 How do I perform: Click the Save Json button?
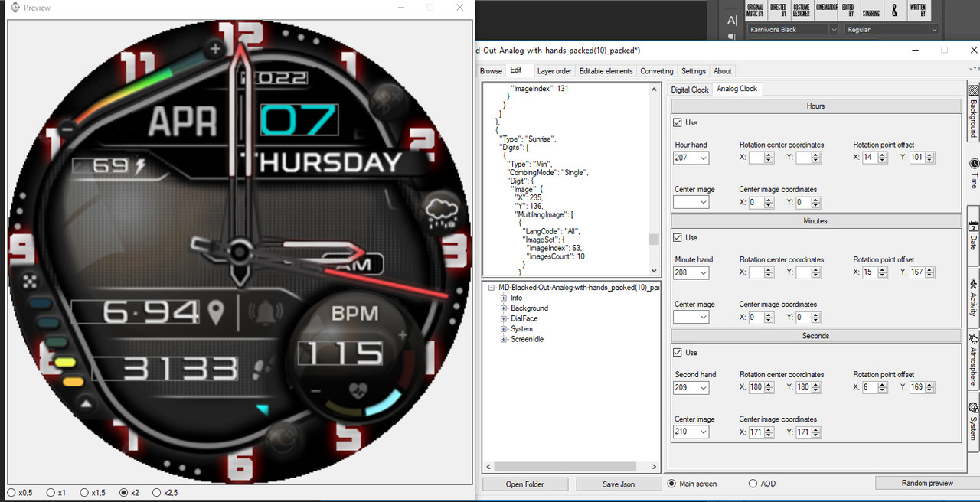(618, 484)
